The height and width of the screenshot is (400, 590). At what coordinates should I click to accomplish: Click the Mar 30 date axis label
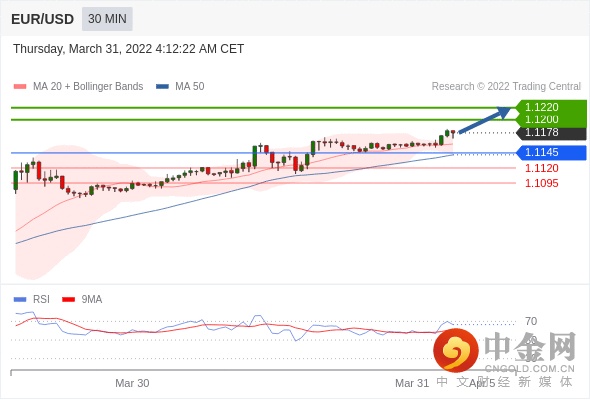(x=132, y=383)
